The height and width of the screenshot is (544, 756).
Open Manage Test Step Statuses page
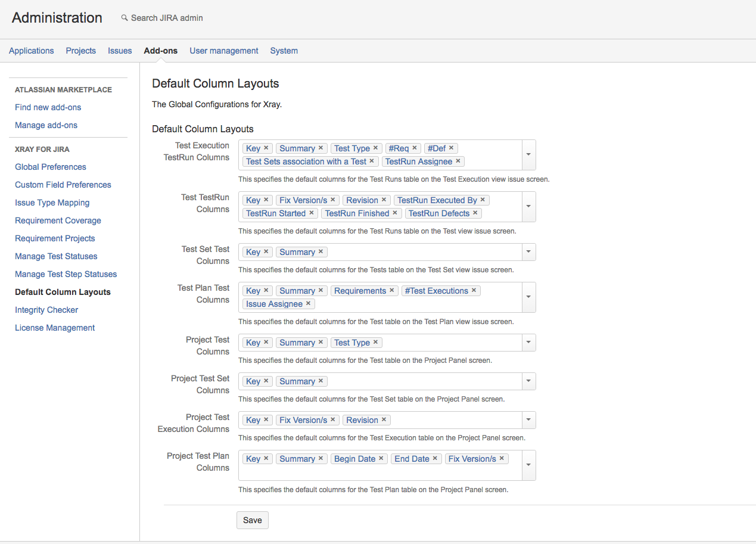click(66, 274)
